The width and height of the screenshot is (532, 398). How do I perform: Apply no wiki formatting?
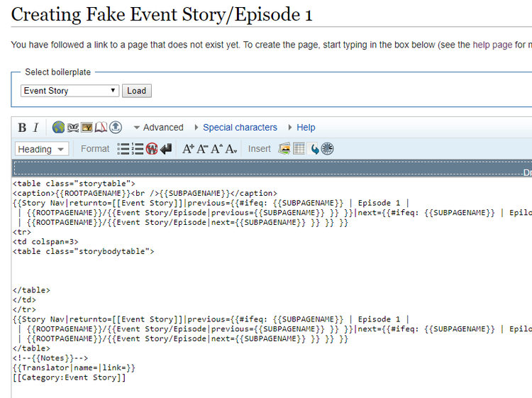152,149
